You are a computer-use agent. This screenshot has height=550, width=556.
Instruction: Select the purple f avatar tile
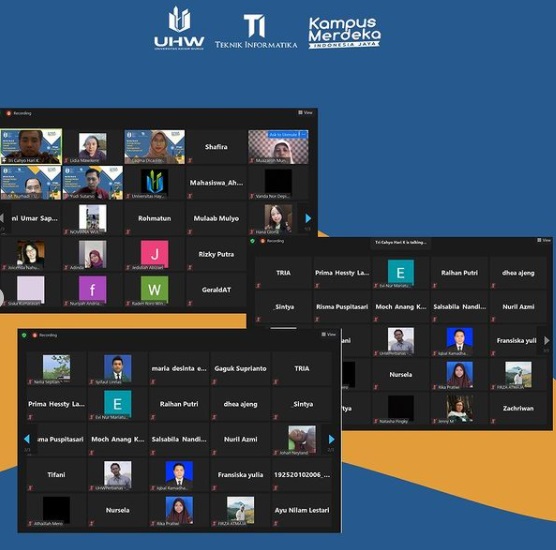pos(93,290)
